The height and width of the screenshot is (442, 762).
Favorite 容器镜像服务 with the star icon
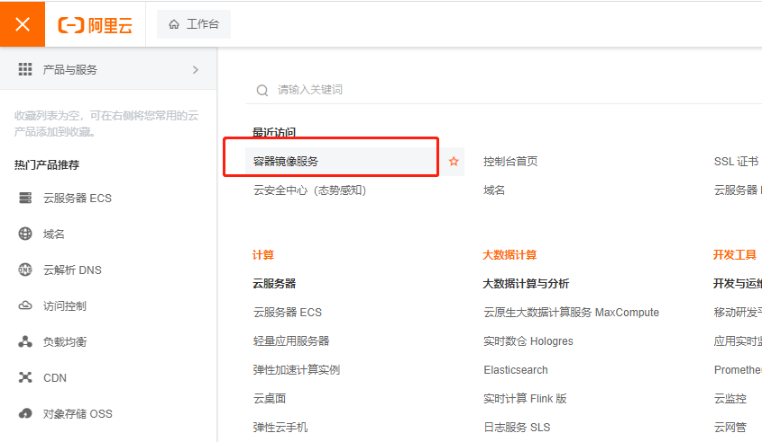coord(454,161)
